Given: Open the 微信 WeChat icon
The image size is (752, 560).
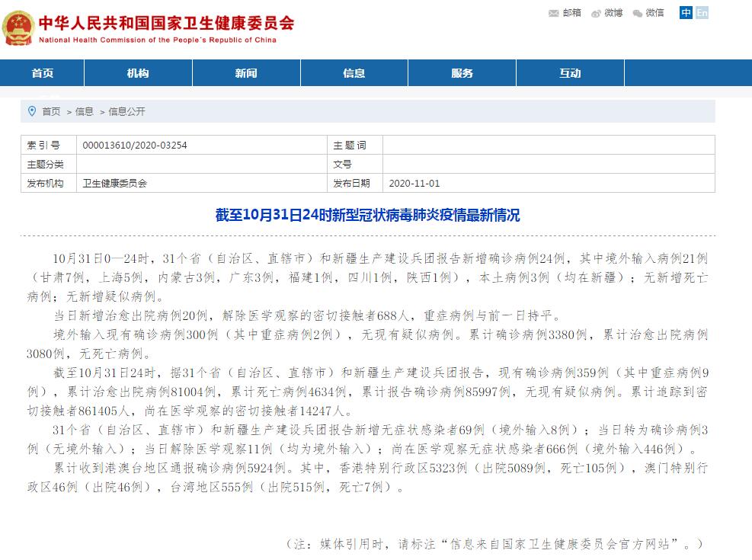Looking at the screenshot, I should tap(638, 14).
